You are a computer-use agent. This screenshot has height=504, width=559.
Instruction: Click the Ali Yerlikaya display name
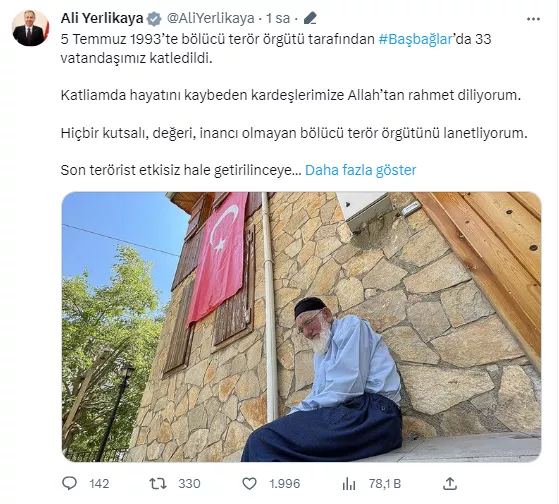pyautogui.click(x=102, y=18)
